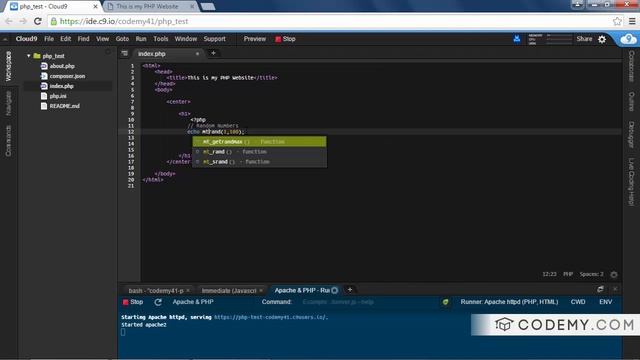
Task: Close the console panel
Action: click(x=615, y=289)
